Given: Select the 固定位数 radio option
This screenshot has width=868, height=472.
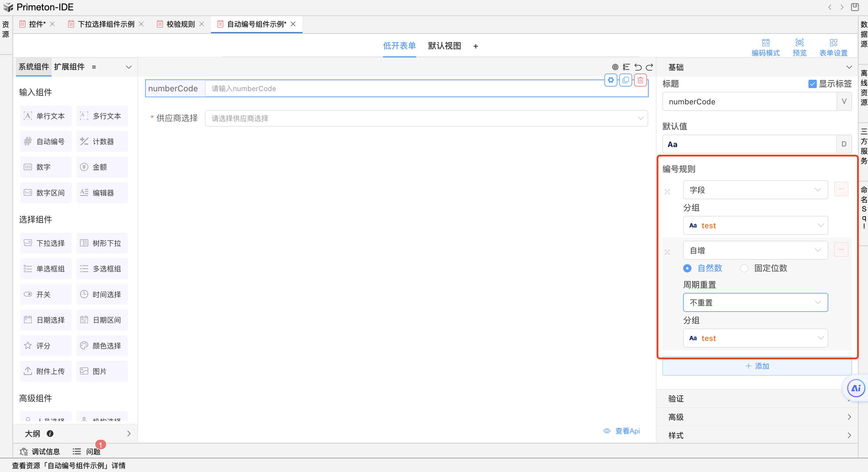Looking at the screenshot, I should pos(744,268).
